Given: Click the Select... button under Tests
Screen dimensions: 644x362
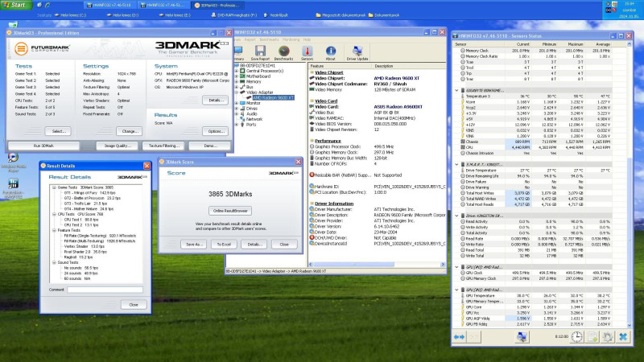Looking at the screenshot, I should coord(58,131).
